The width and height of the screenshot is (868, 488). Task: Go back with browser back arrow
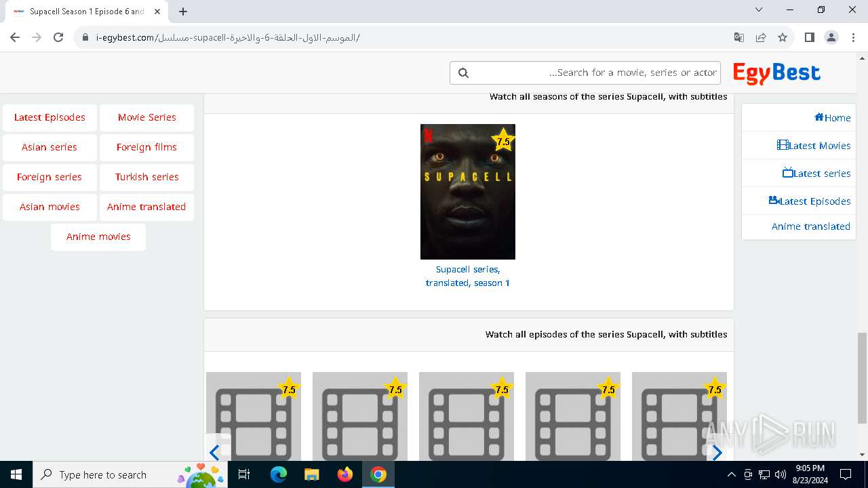(x=15, y=37)
